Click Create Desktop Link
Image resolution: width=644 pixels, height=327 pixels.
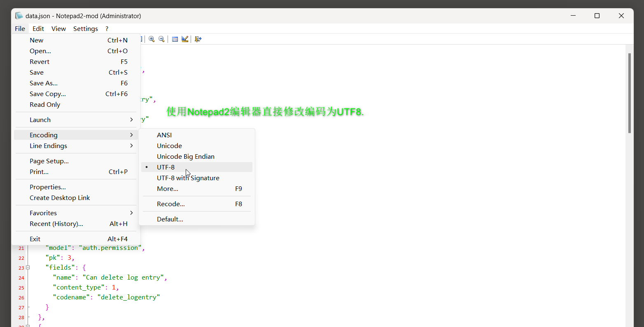tap(76, 198)
